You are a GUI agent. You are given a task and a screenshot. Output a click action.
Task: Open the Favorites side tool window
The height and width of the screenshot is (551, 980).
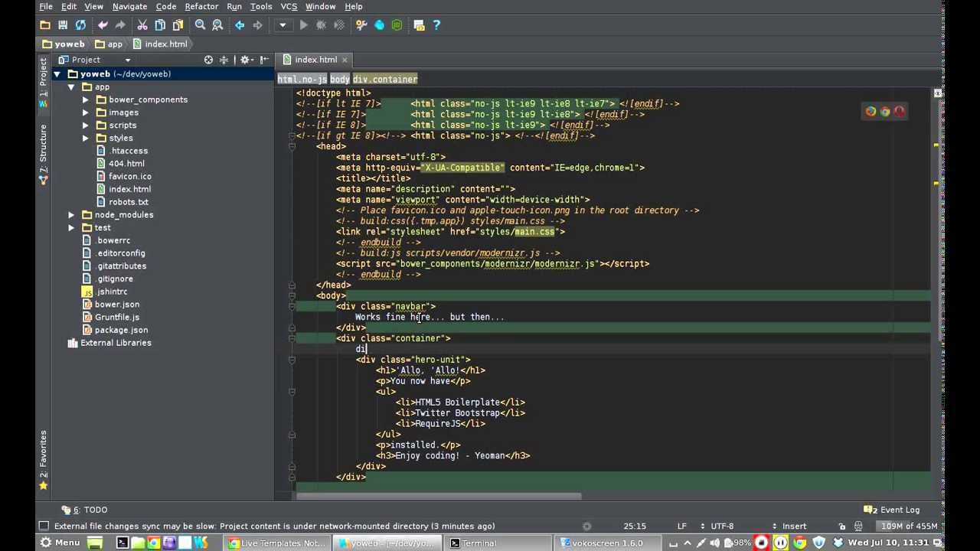click(x=43, y=461)
